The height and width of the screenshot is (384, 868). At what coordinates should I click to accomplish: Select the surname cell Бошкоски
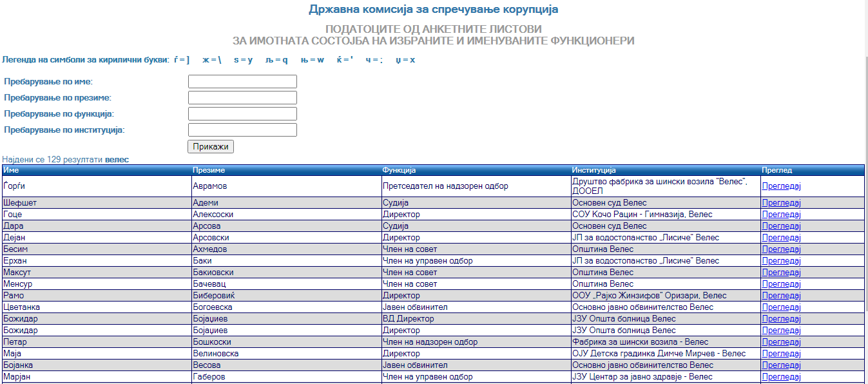point(286,342)
